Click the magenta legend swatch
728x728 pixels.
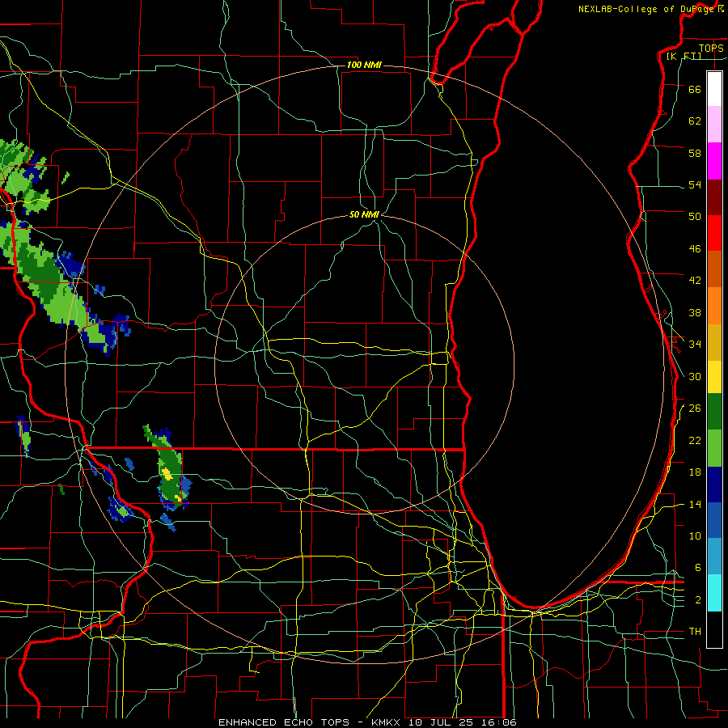point(714,161)
